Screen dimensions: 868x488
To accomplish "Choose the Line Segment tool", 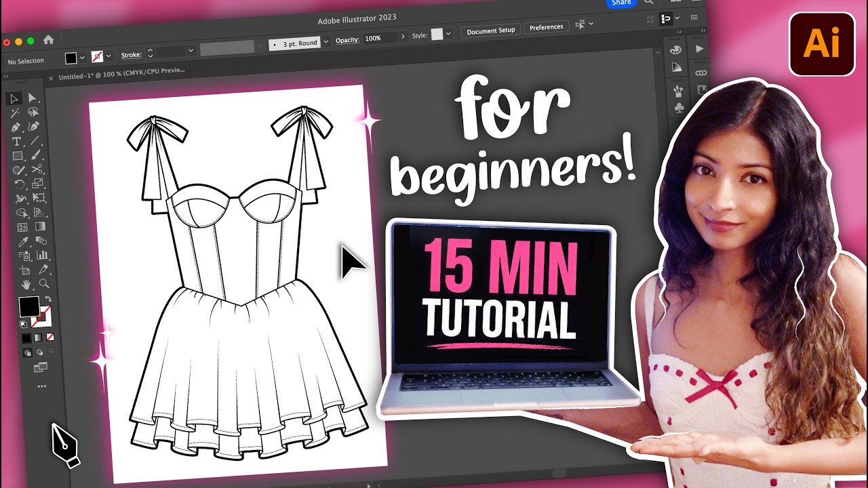I will pyautogui.click(x=35, y=141).
